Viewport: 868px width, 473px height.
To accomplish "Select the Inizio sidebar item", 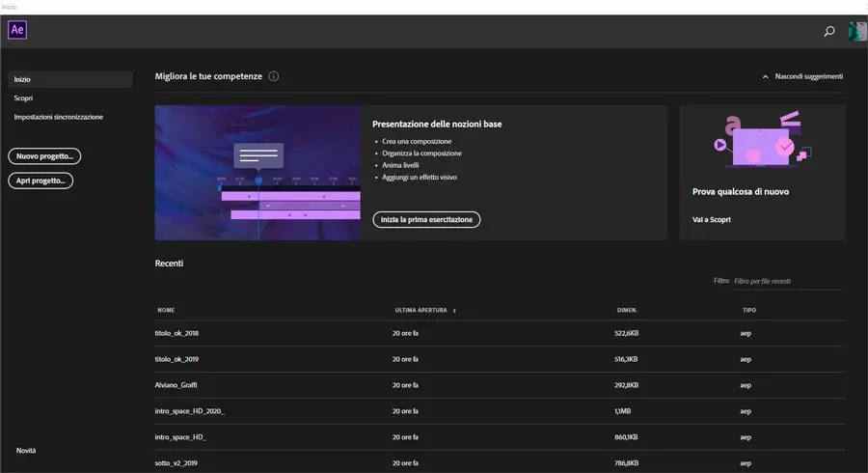I will [70, 79].
